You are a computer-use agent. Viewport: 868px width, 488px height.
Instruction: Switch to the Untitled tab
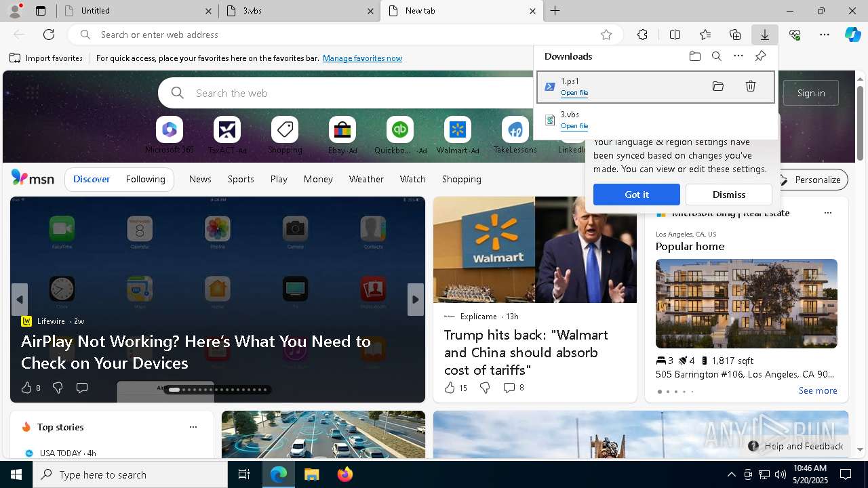click(136, 11)
